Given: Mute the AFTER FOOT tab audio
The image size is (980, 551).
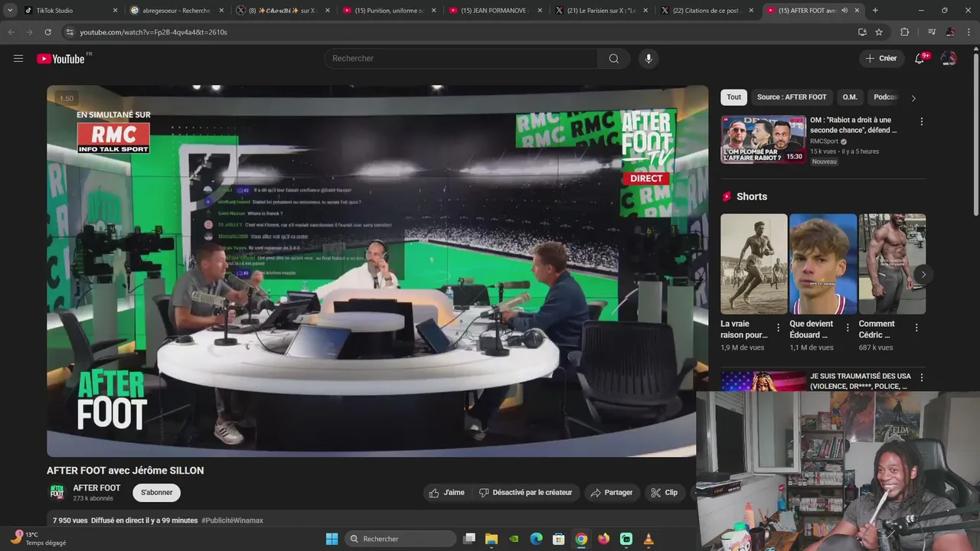Looking at the screenshot, I should point(844,11).
